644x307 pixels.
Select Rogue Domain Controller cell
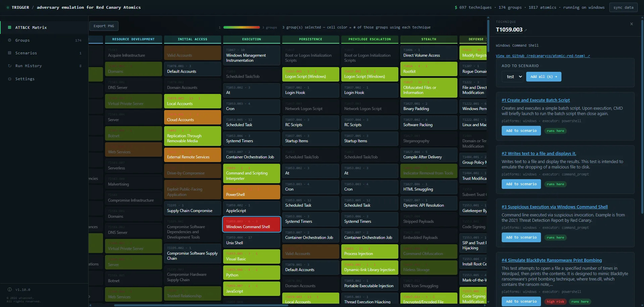tap(473, 69)
